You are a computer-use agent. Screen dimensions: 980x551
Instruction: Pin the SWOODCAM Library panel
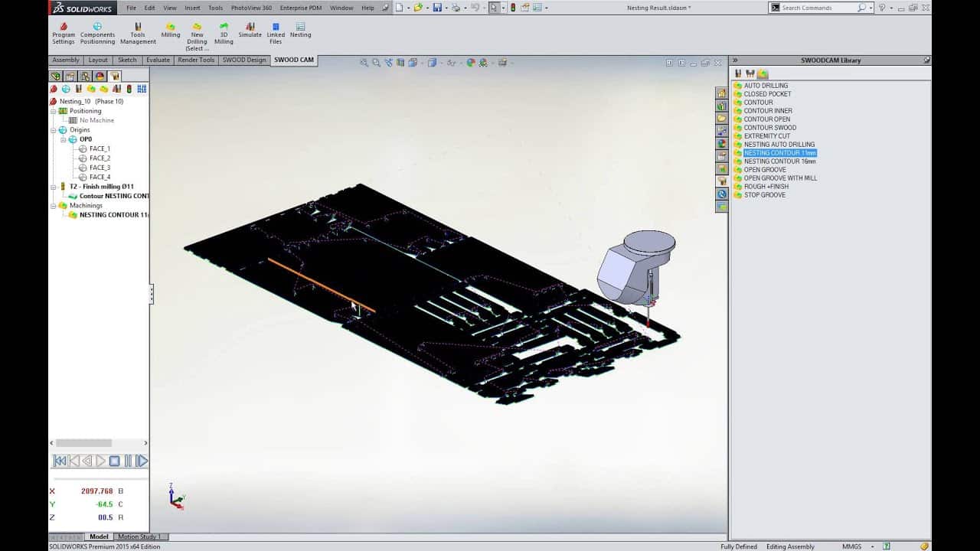(x=926, y=60)
